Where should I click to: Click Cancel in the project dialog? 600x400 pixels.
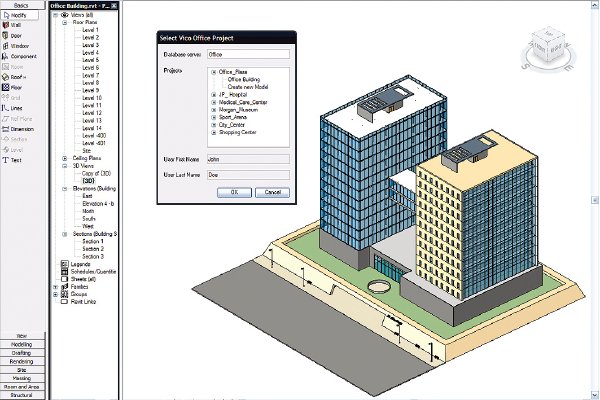pos(272,192)
